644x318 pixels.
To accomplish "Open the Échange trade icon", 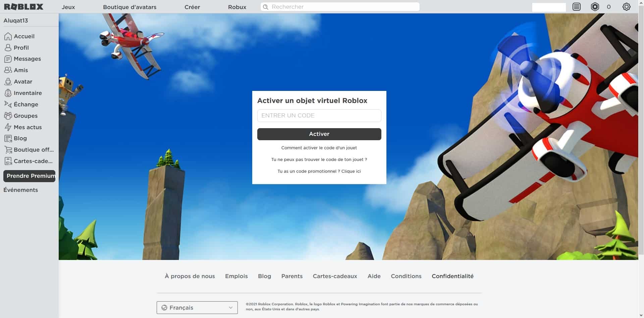I will 8,104.
